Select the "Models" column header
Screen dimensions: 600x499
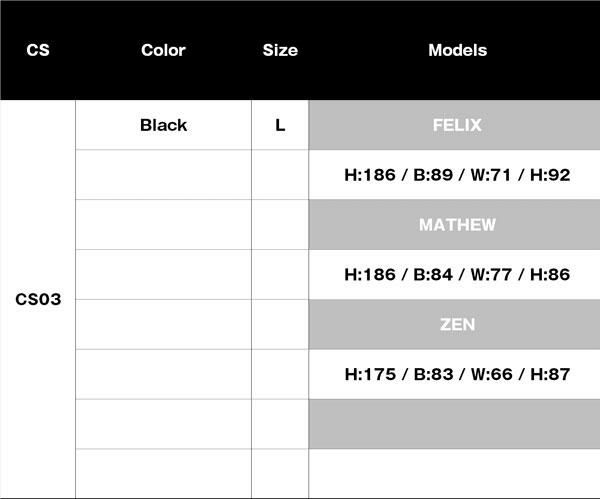point(457,50)
